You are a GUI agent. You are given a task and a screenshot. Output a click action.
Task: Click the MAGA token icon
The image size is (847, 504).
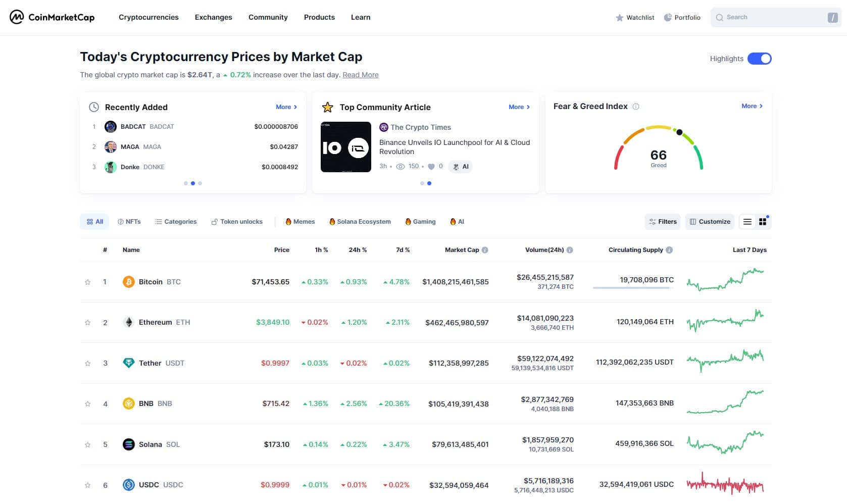[x=110, y=147]
